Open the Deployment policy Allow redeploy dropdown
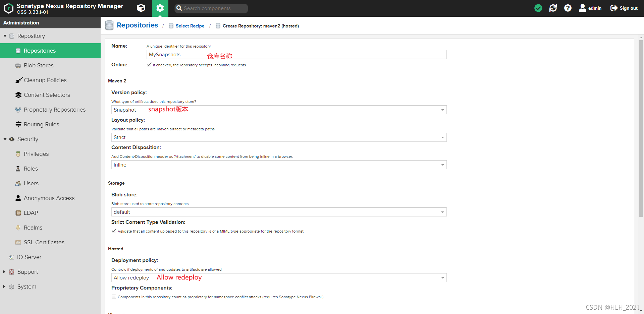 tap(279, 278)
